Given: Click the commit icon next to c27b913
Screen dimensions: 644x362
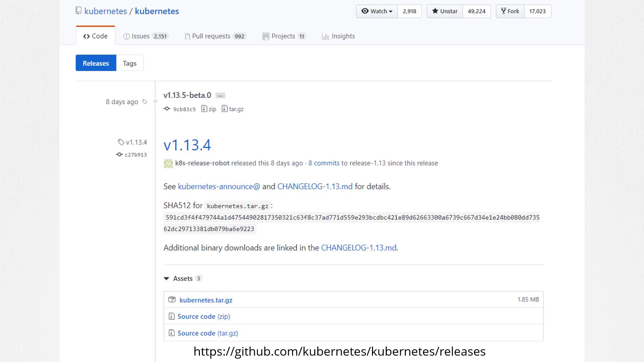Looking at the screenshot, I should tap(119, 155).
